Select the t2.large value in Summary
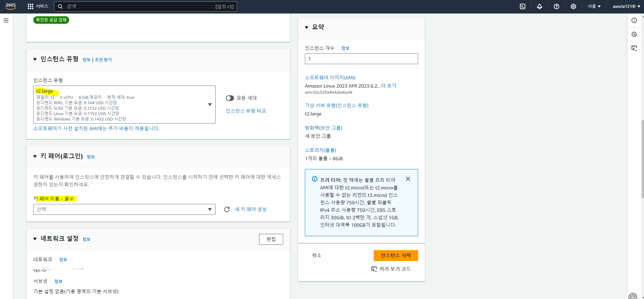 pyautogui.click(x=313, y=114)
